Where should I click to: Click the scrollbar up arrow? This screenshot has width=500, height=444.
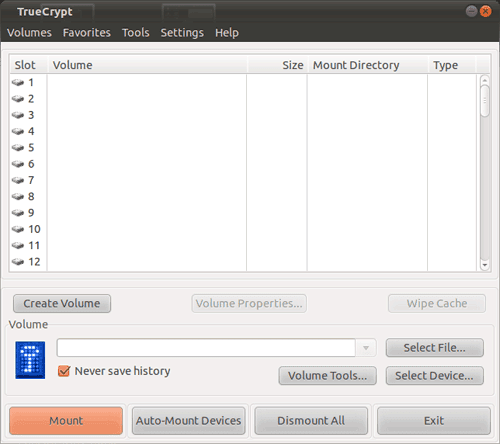click(x=485, y=80)
